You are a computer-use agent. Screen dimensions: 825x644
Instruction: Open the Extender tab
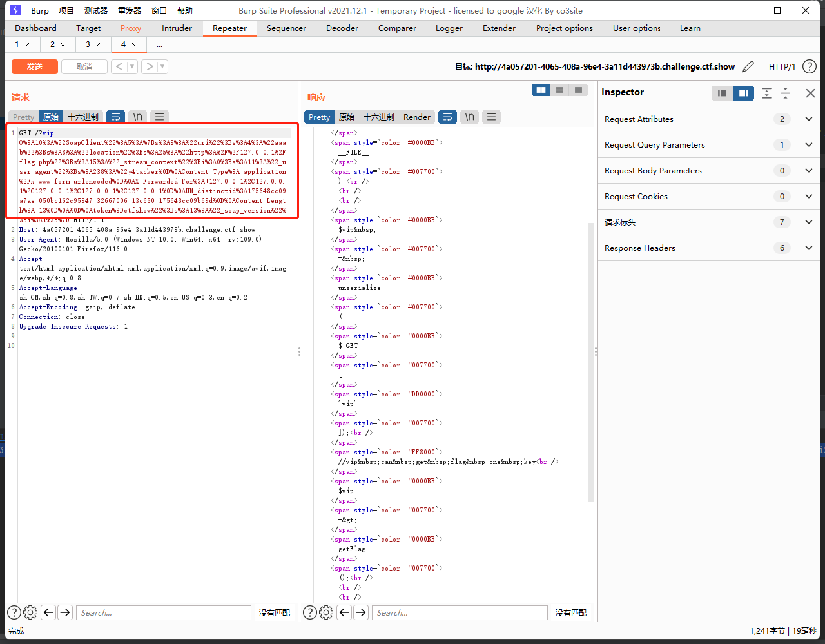(x=500, y=28)
